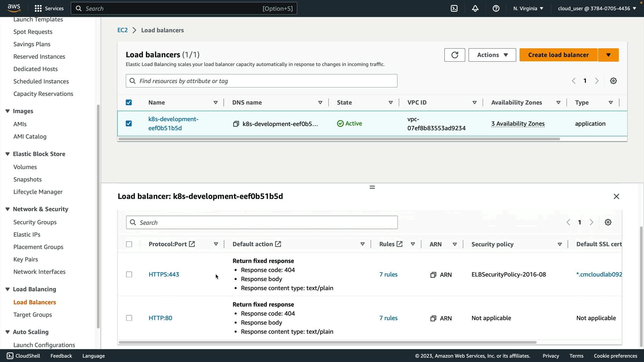The image size is (644, 362).
Task: Select the HTTPS:443 listener checkbox
Action: [129, 275]
